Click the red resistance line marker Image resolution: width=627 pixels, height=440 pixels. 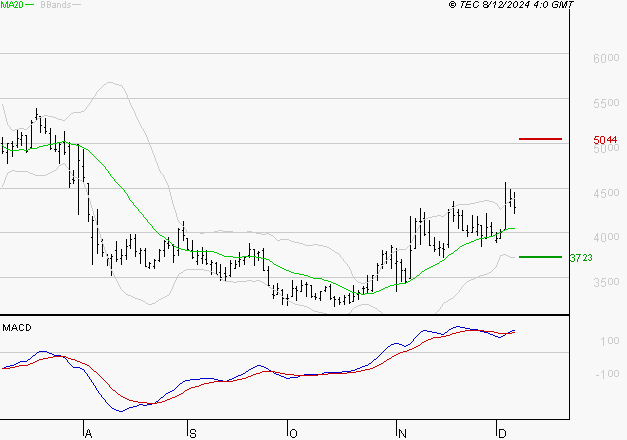click(540, 139)
